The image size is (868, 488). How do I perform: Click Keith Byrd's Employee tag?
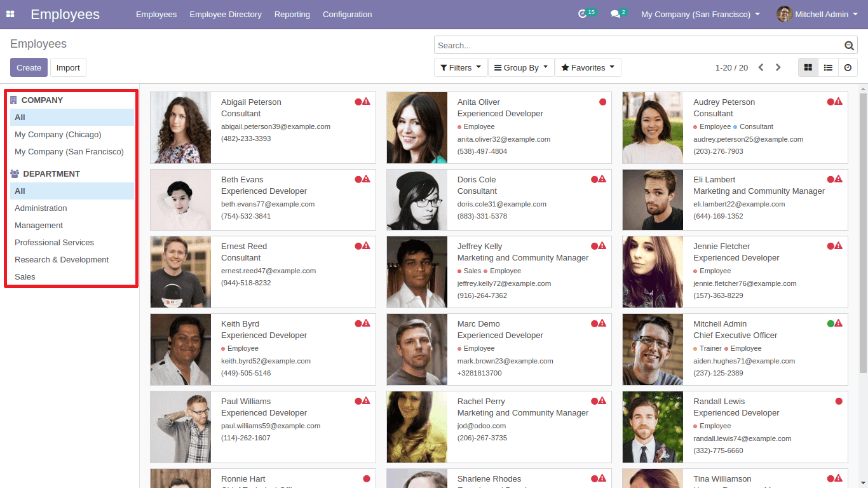240,348
